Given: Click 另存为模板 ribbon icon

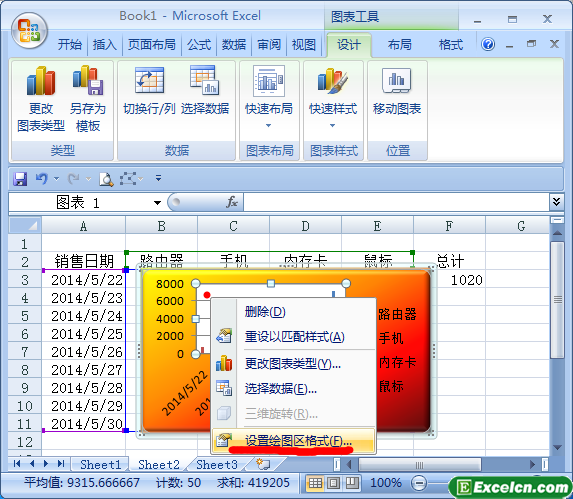Looking at the screenshot, I should (x=88, y=99).
